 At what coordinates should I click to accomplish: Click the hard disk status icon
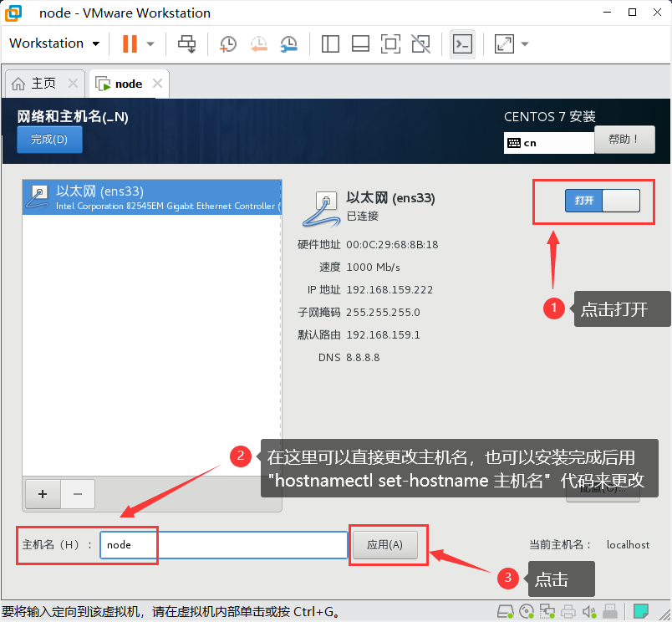pos(506,611)
